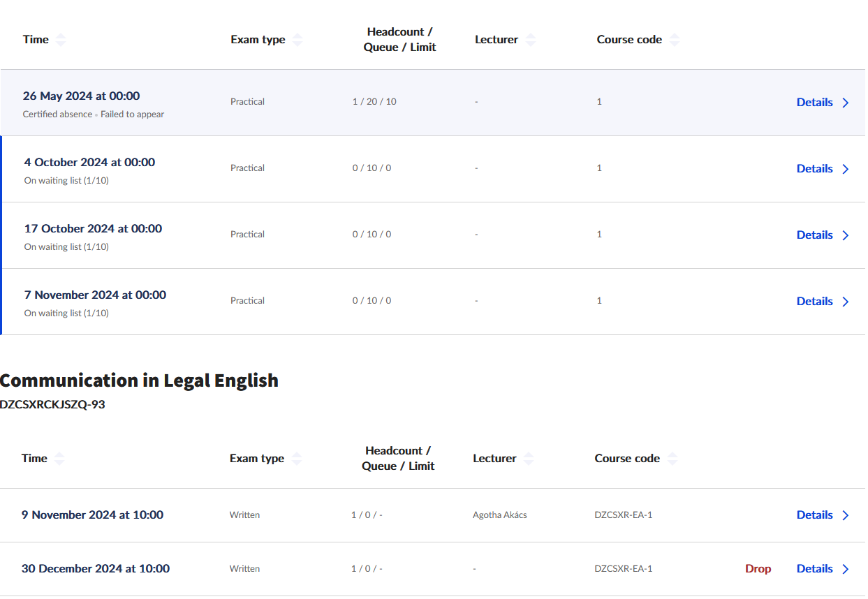Click the Headcount / Queue / Limit top header
Viewport: 868px width, 599px height.
coord(399,40)
